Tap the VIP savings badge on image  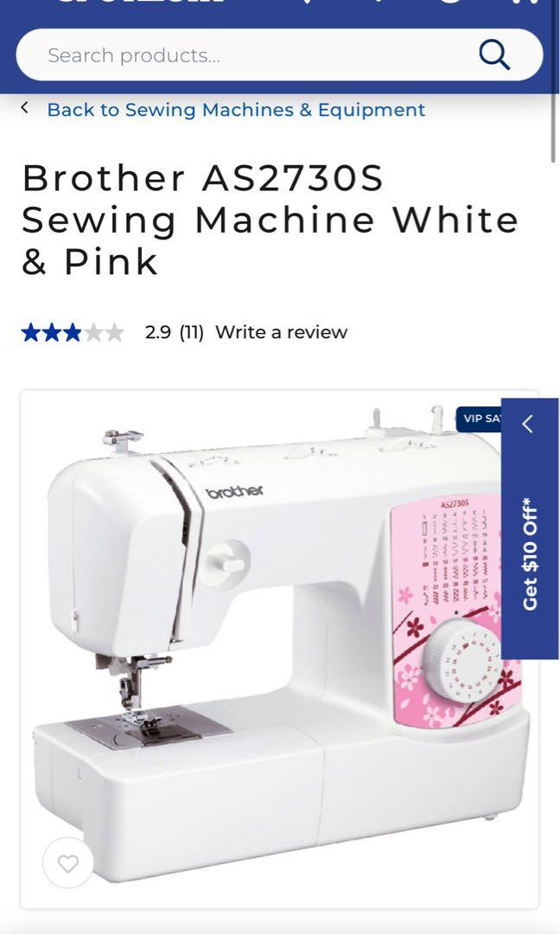480,419
